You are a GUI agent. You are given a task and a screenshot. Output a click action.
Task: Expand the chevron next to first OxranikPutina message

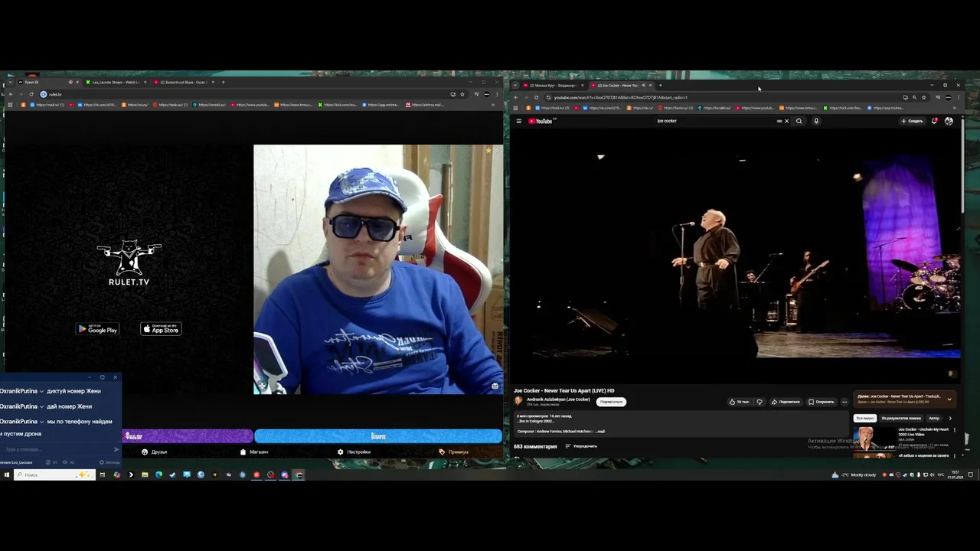(x=42, y=391)
